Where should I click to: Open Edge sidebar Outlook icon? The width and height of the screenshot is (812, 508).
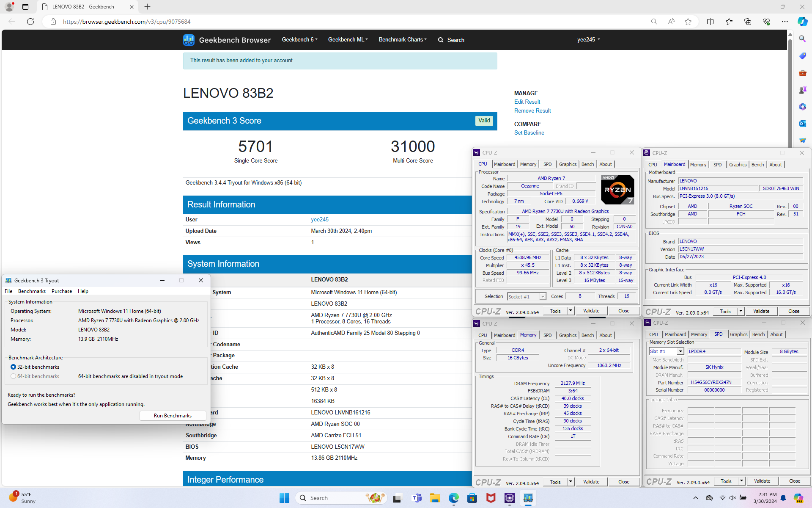coord(802,124)
